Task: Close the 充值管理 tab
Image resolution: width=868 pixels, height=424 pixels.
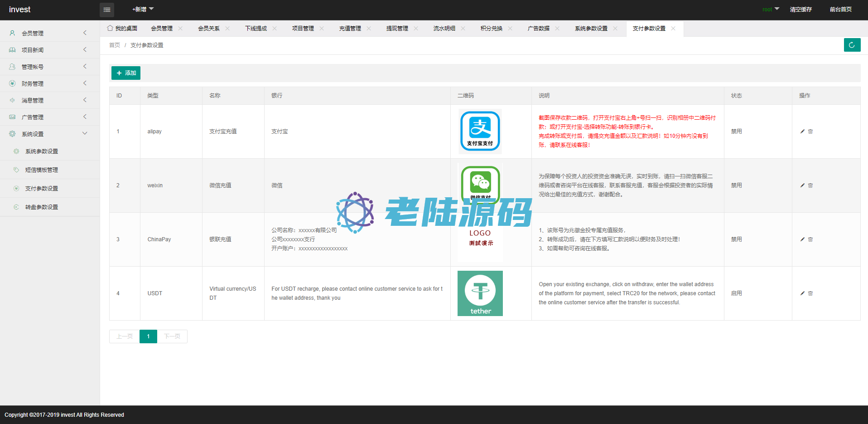Action: pos(369,29)
